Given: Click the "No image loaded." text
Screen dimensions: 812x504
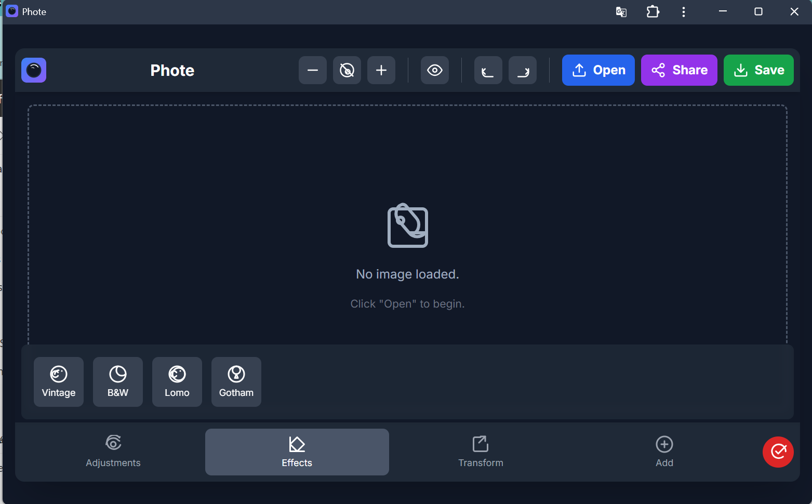Looking at the screenshot, I should [x=408, y=274].
